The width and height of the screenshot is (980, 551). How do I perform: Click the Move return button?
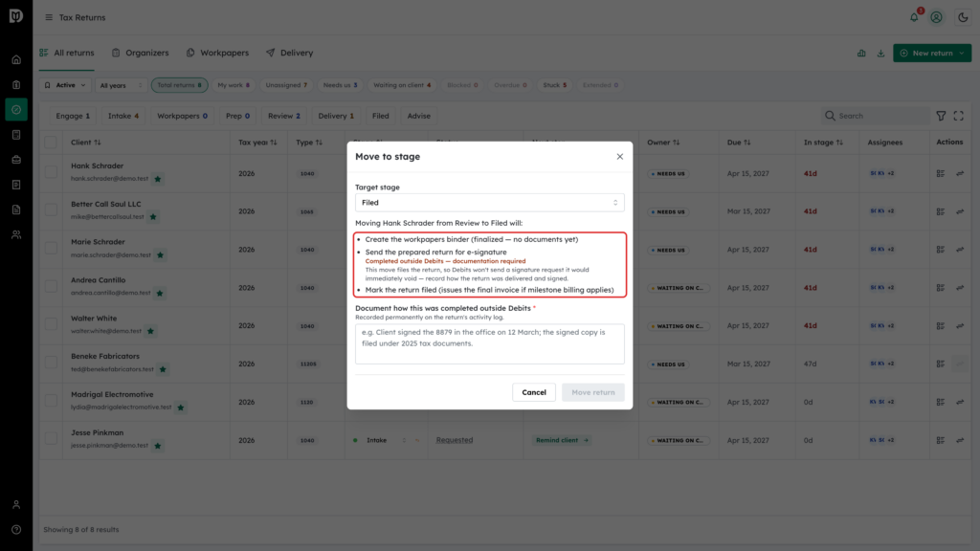593,392
